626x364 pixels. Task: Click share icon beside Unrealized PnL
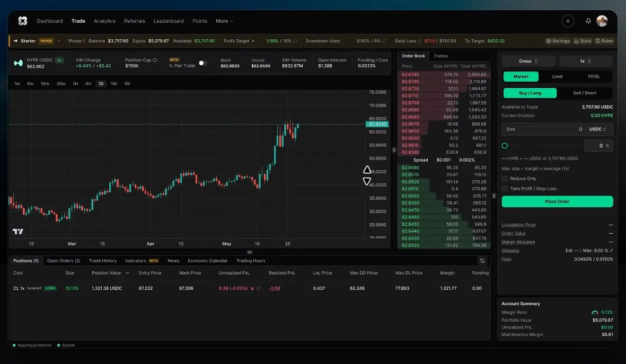[258, 288]
